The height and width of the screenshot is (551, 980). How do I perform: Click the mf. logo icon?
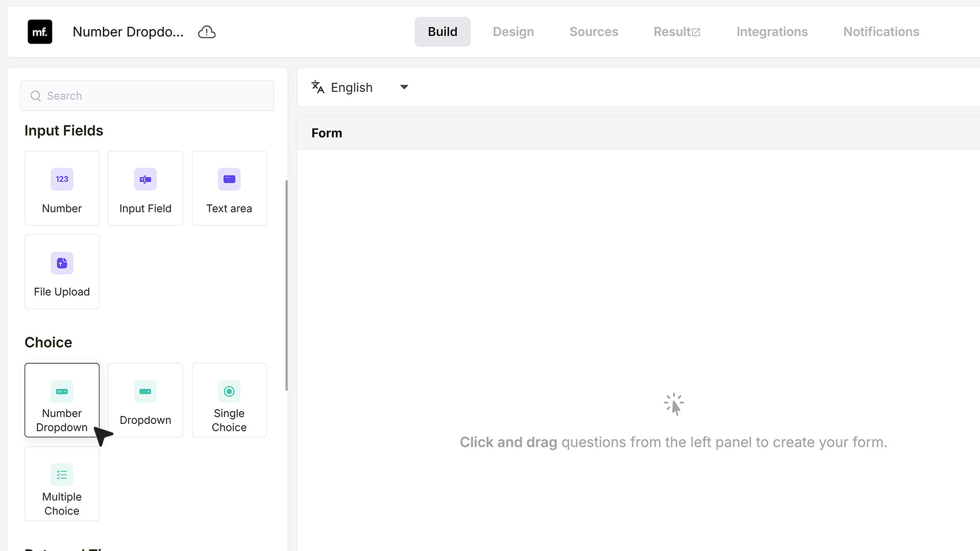click(x=40, y=32)
